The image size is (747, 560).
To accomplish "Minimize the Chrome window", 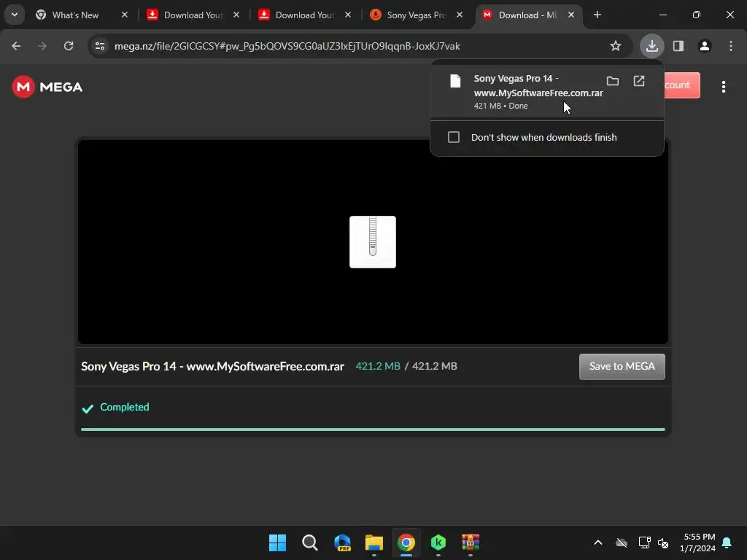I will point(662,15).
